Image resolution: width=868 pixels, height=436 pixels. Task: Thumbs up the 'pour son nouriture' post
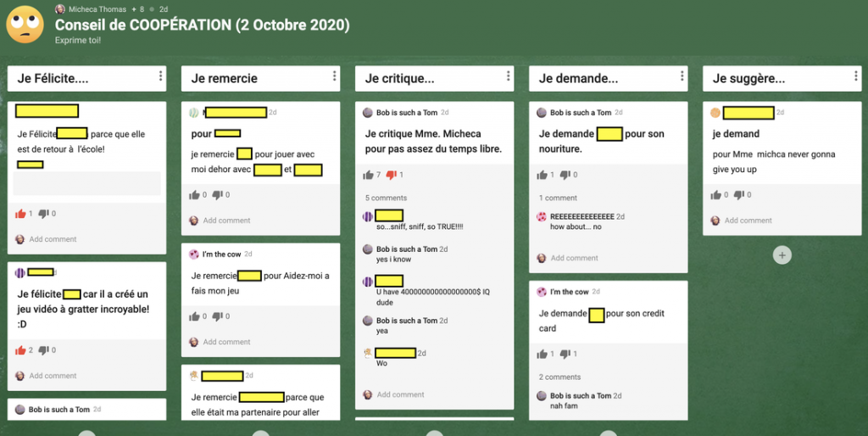(x=542, y=175)
